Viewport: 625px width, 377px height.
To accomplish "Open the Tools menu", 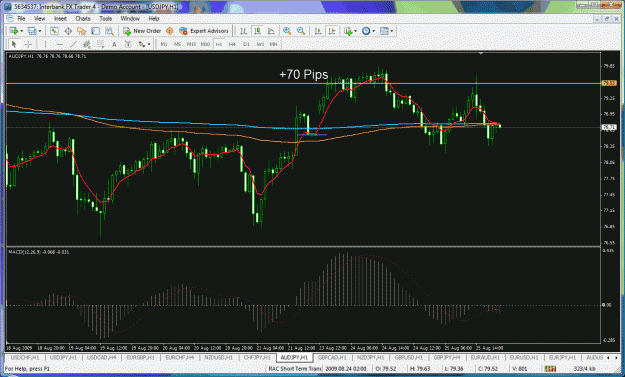I will click(x=106, y=18).
